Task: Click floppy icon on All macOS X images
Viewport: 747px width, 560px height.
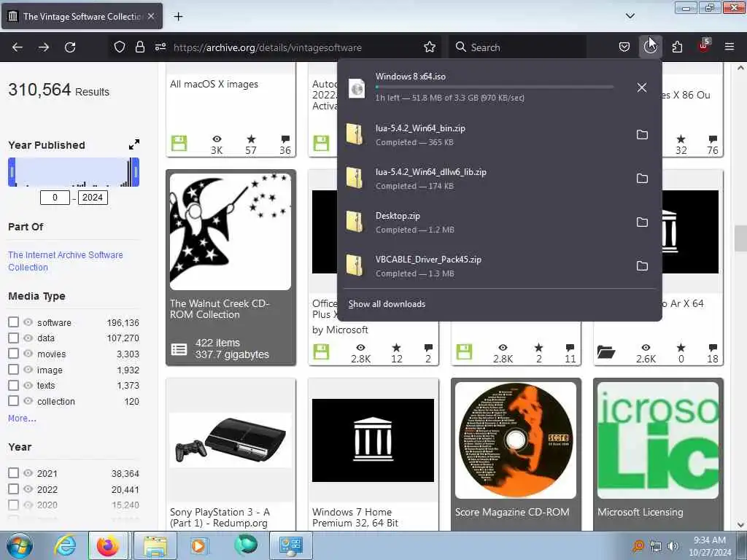Action: [x=179, y=144]
